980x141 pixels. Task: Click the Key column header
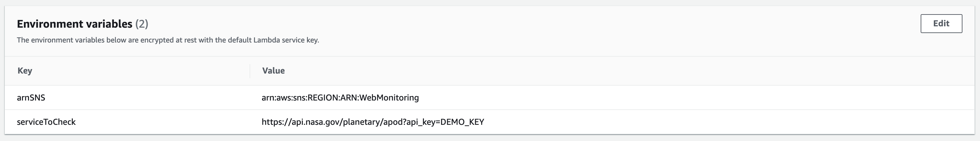click(x=25, y=71)
